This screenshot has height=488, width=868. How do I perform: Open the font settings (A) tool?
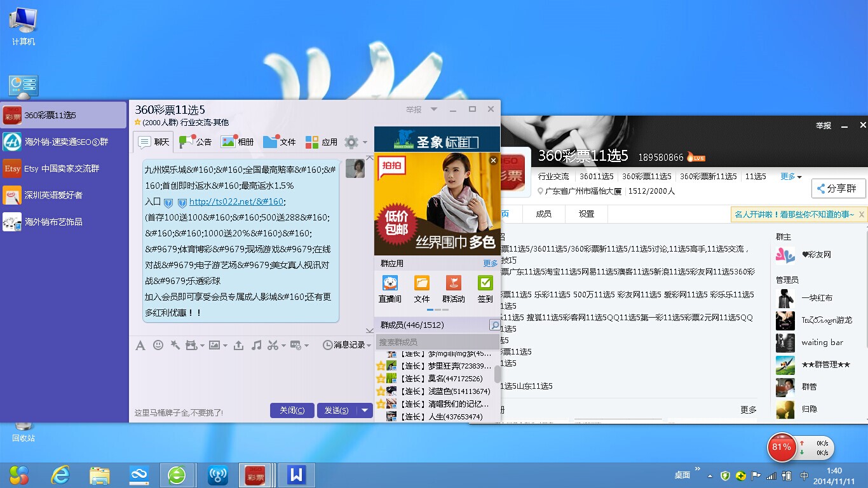pyautogui.click(x=140, y=345)
